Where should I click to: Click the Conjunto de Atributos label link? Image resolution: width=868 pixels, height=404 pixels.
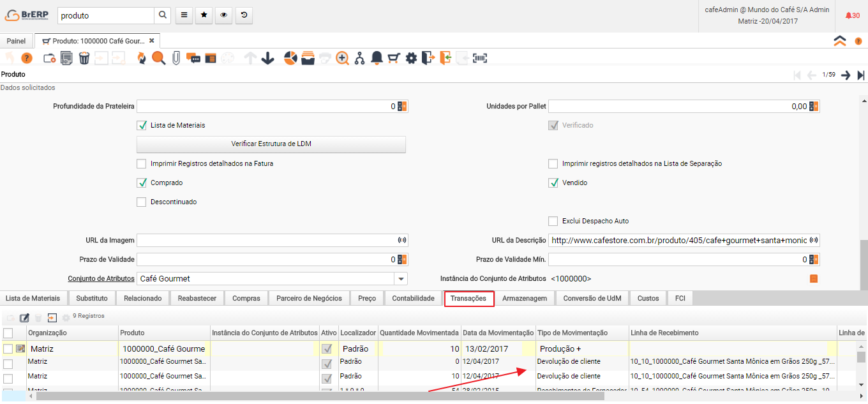[x=101, y=279]
